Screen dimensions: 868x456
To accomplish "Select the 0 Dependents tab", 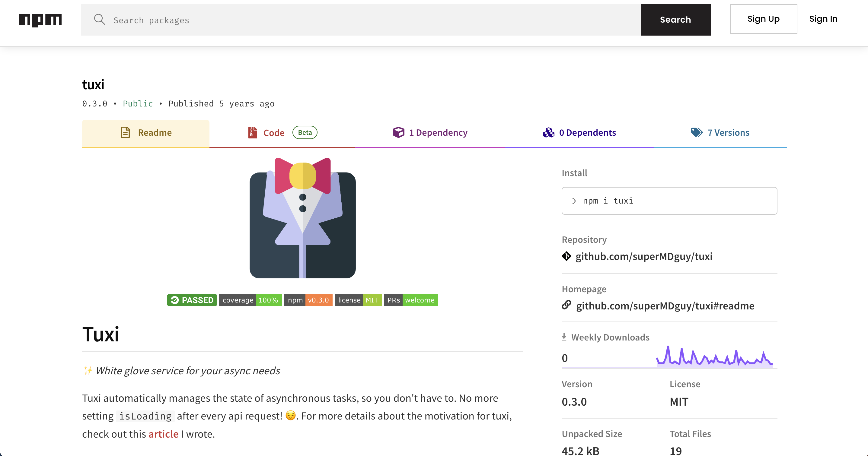I will click(x=588, y=132).
